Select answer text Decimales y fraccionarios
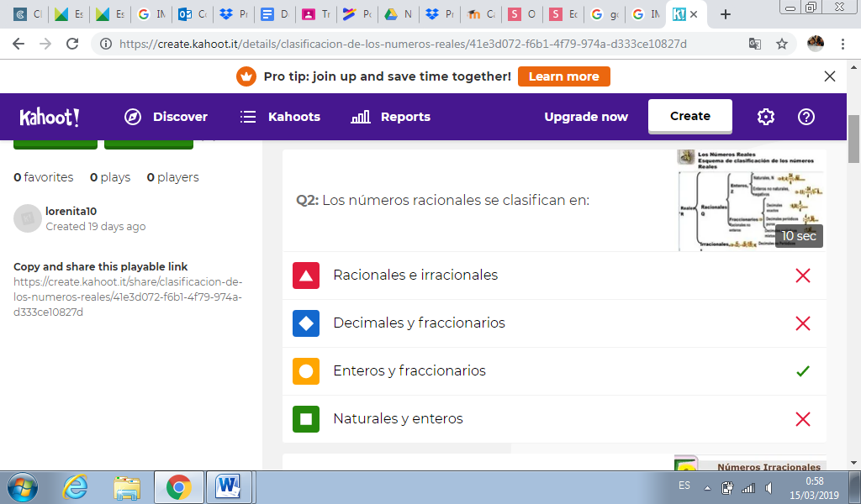 pyautogui.click(x=419, y=323)
